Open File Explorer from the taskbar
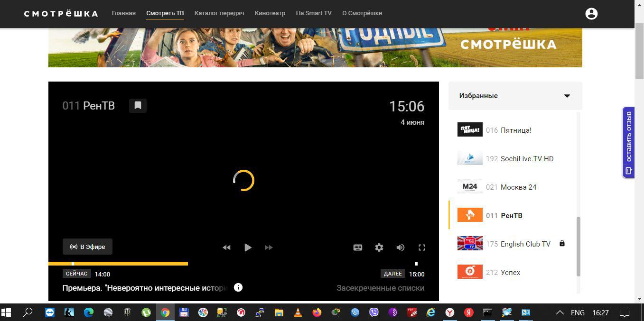 (x=279, y=312)
